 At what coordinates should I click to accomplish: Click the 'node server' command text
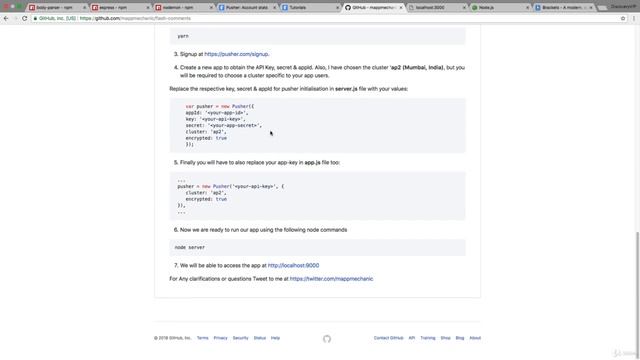190,248
